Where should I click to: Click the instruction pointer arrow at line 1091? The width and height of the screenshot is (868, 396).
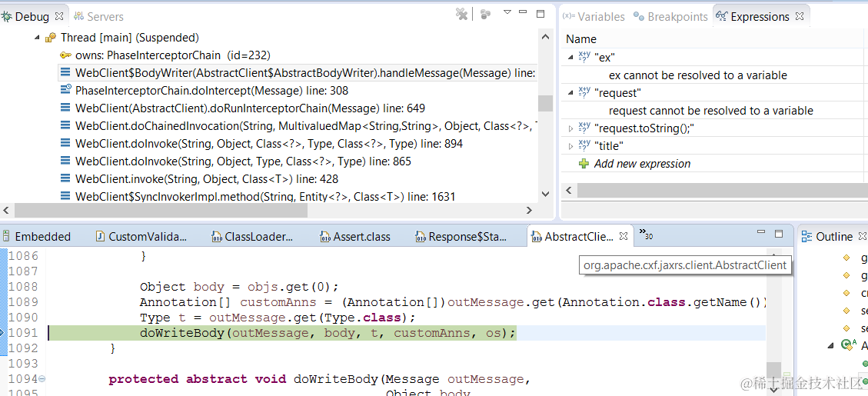point(3,333)
